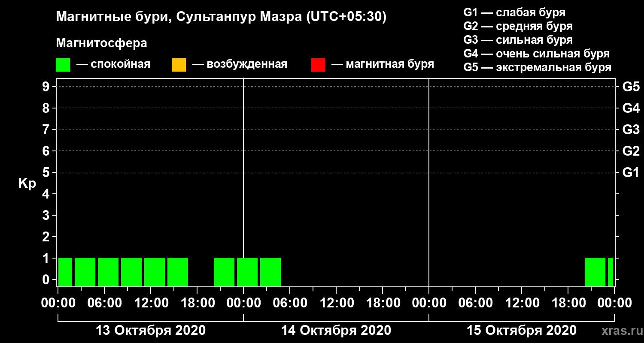Click 'G4 — очень сильная буря' description
This screenshot has height=343, width=644.
536,54
